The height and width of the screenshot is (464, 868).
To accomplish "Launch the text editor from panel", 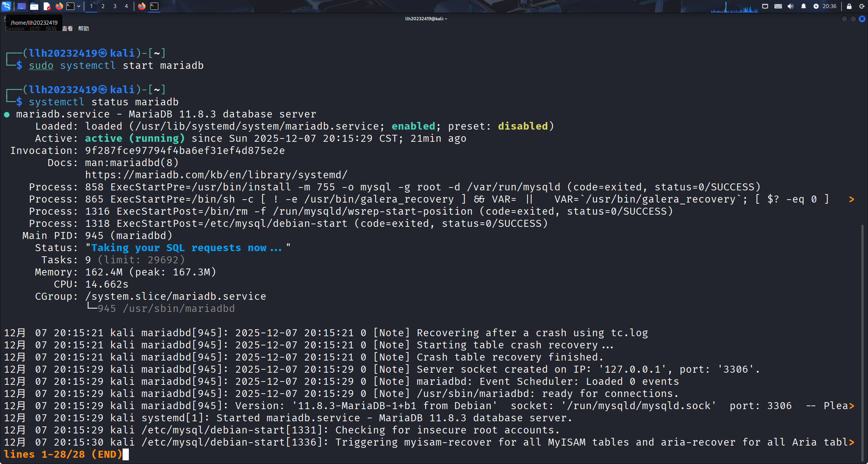I will [x=47, y=6].
